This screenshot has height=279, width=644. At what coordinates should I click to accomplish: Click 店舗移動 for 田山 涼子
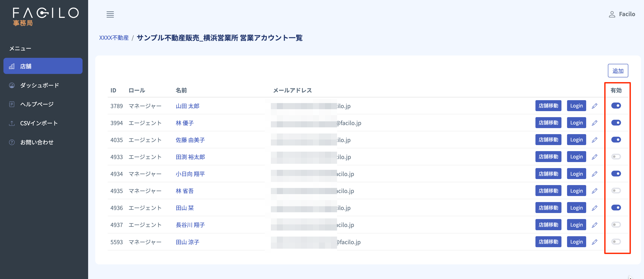click(548, 242)
